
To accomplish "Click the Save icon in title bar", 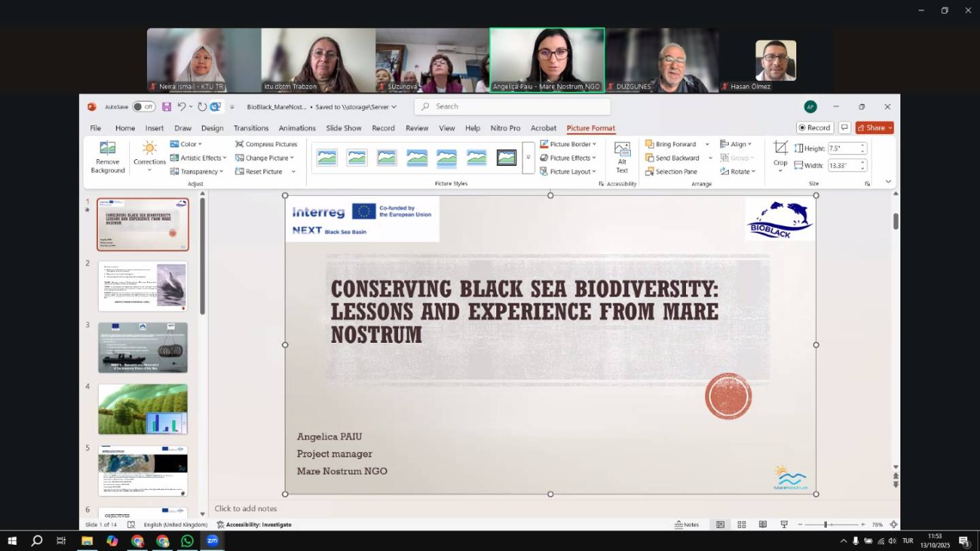I will click(x=167, y=107).
